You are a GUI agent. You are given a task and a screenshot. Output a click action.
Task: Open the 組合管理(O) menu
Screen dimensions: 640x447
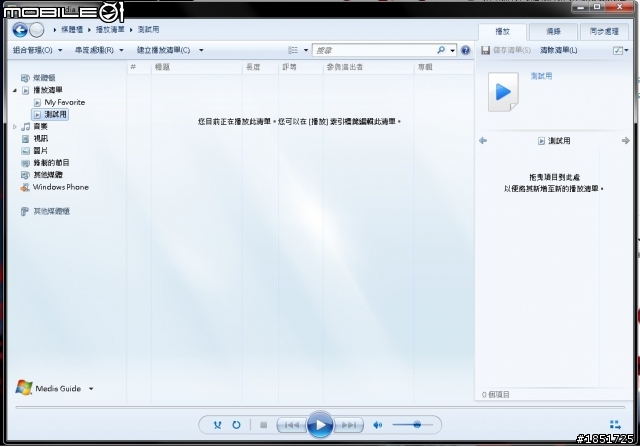[38, 50]
